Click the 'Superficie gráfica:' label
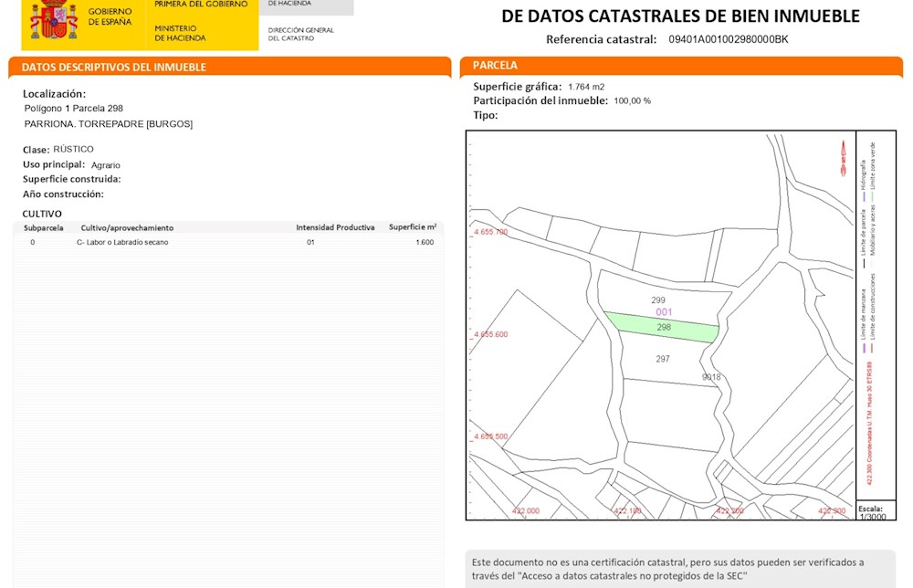 (x=517, y=87)
